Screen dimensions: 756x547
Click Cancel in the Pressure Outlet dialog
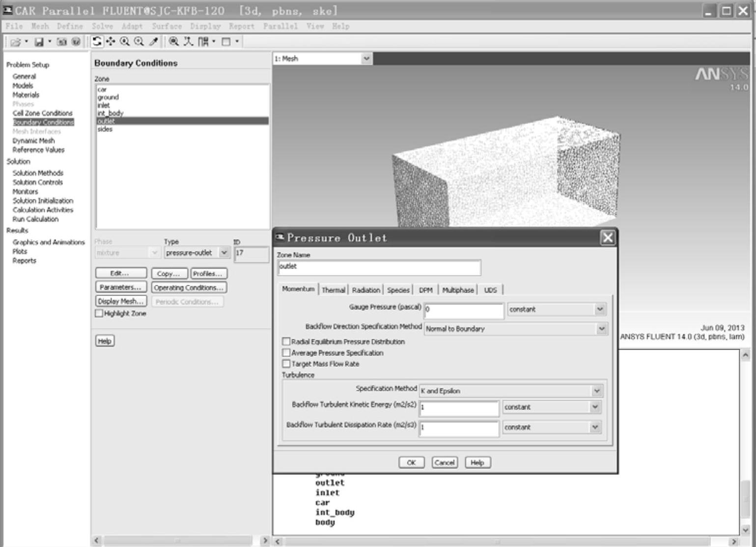(x=445, y=463)
